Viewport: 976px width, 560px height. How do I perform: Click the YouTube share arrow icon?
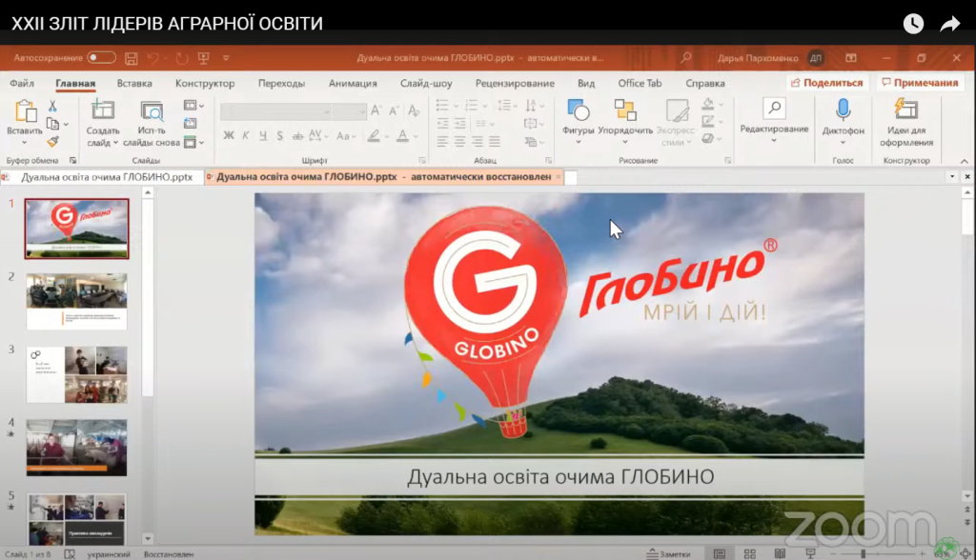949,24
